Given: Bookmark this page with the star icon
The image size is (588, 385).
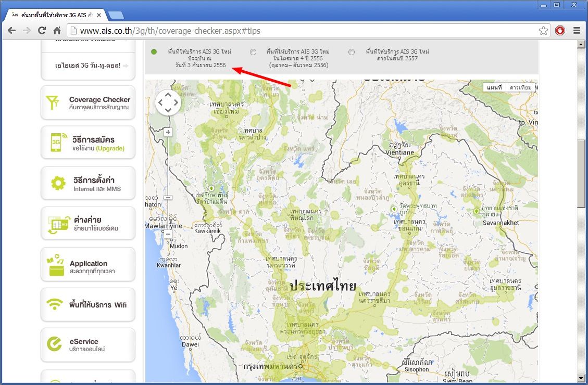Looking at the screenshot, I should (543, 31).
